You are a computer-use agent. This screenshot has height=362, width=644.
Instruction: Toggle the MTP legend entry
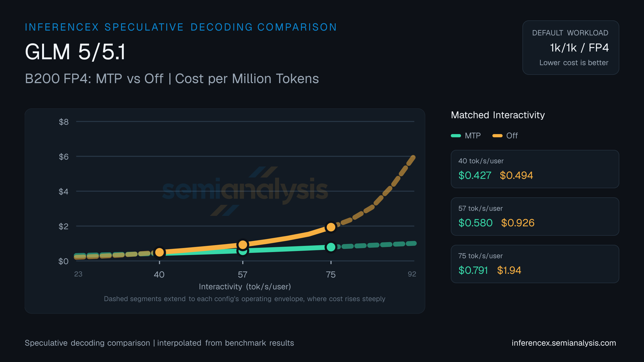coord(466,136)
